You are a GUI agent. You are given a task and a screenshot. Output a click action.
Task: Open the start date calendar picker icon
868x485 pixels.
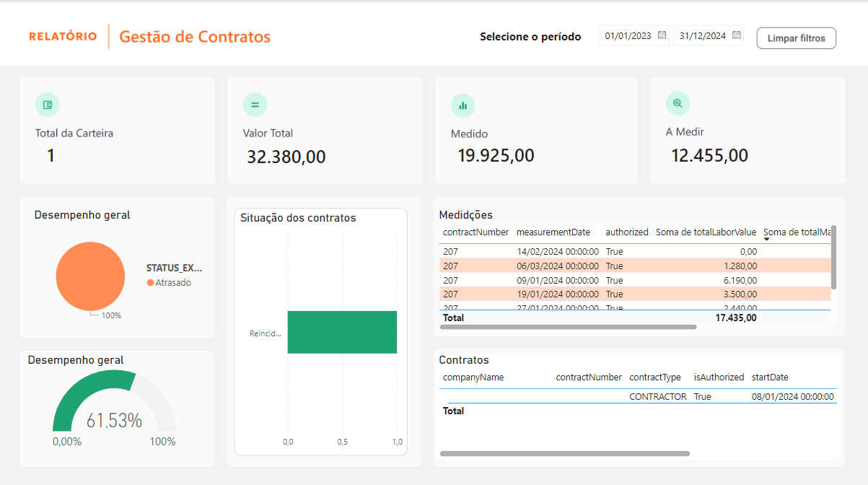point(662,35)
